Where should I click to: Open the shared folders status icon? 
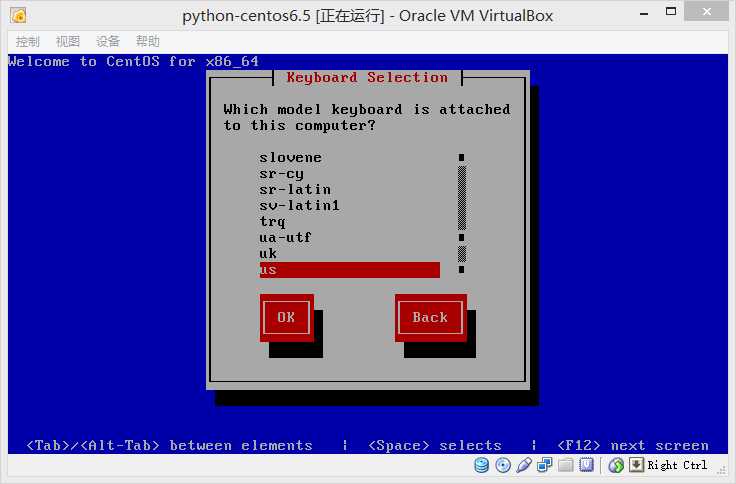565,465
